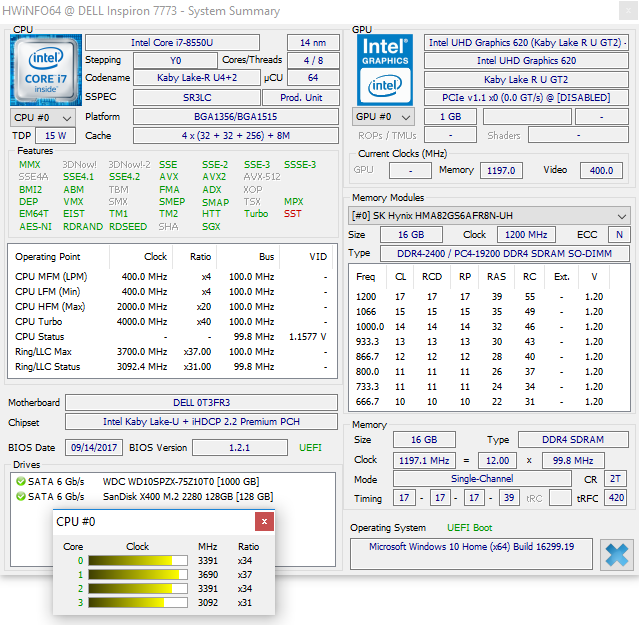Click the green status icon for WDC drive
Viewport: 639px width, 625px height.
20,481
